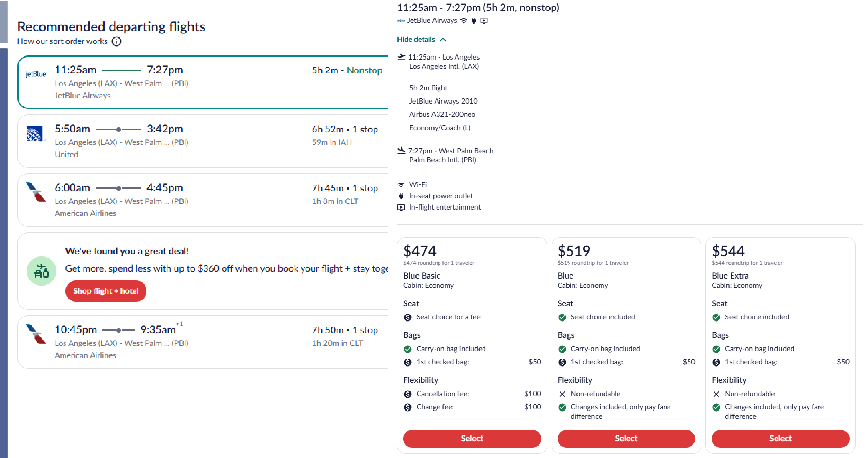This screenshot has height=458, width=868.
Task: Click the Wi-Fi amenity icon
Action: (x=402, y=184)
